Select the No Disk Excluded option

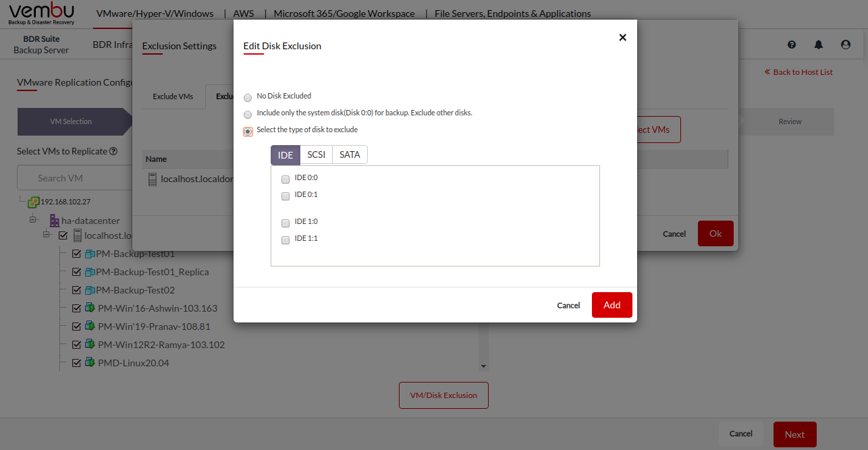tap(248, 98)
